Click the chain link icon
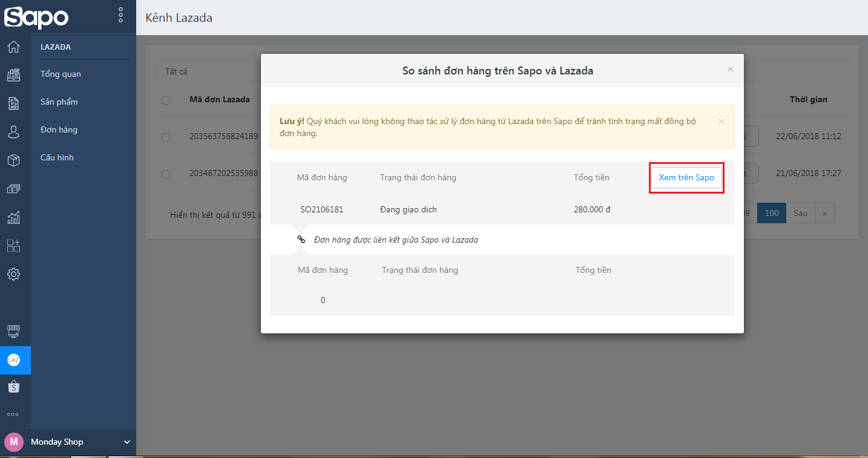 click(301, 239)
